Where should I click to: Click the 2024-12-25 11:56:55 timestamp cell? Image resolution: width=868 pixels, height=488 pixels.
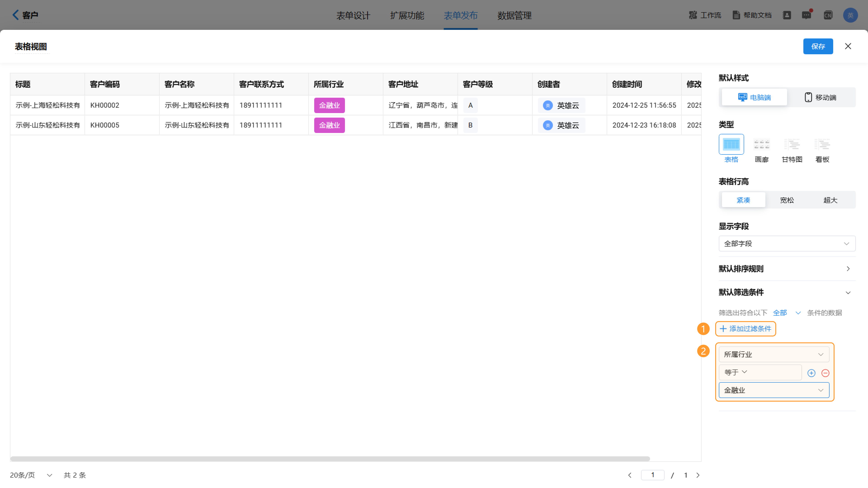(644, 105)
